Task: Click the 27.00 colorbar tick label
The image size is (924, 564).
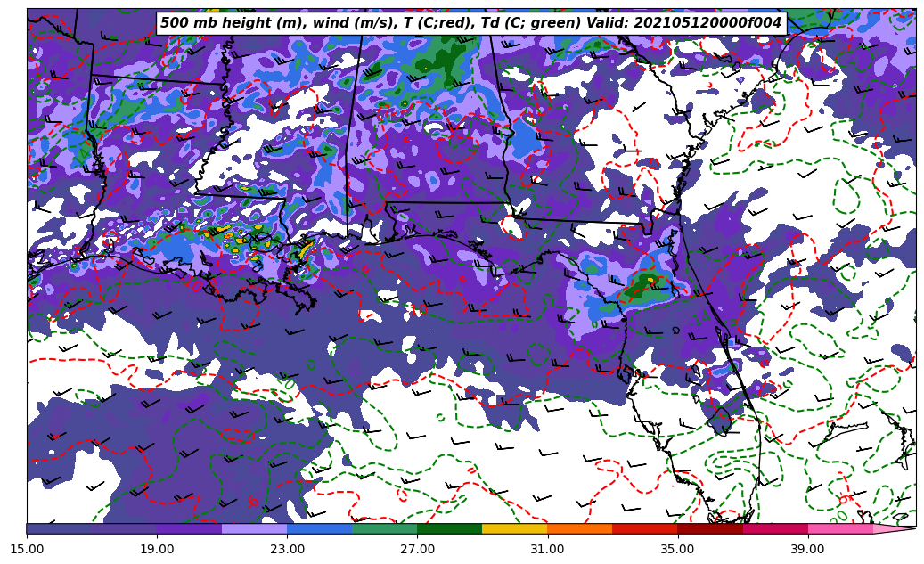Action: pos(417,549)
